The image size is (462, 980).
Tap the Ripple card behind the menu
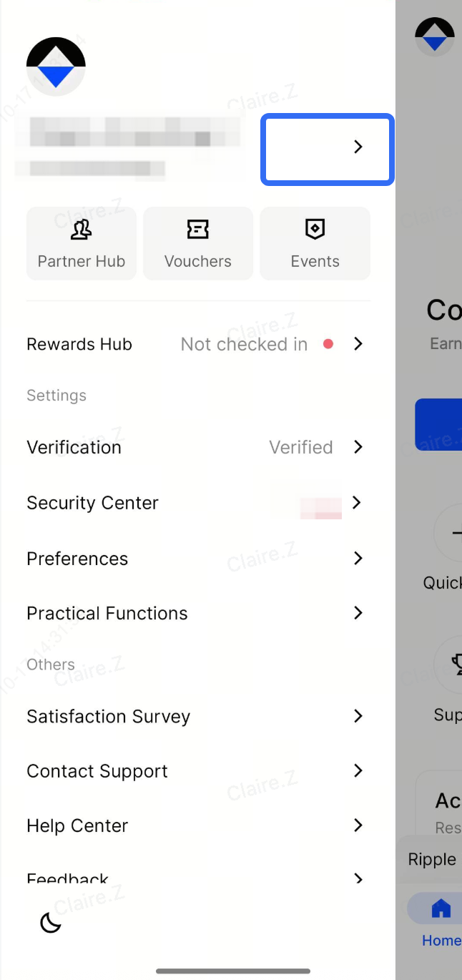pos(432,859)
